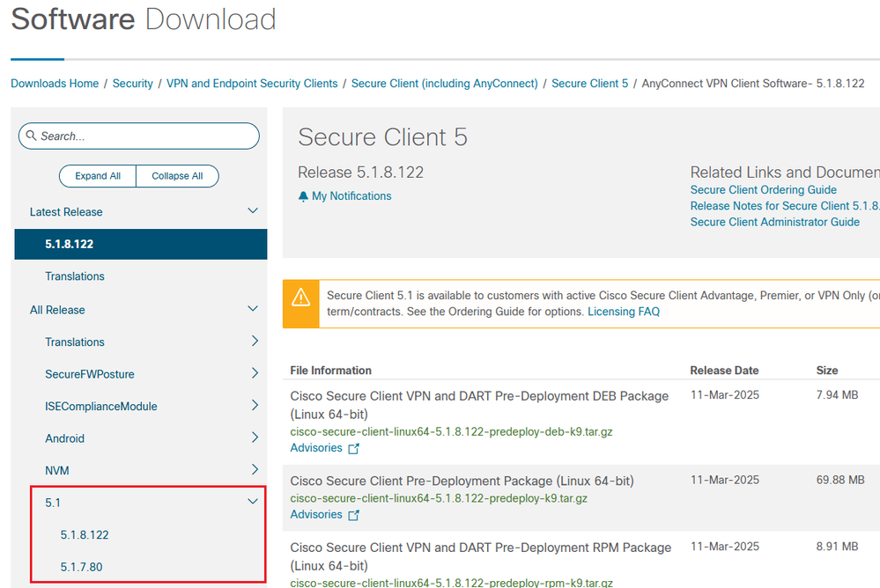Click the Expand All button
This screenshot has width=880, height=588.
click(98, 176)
